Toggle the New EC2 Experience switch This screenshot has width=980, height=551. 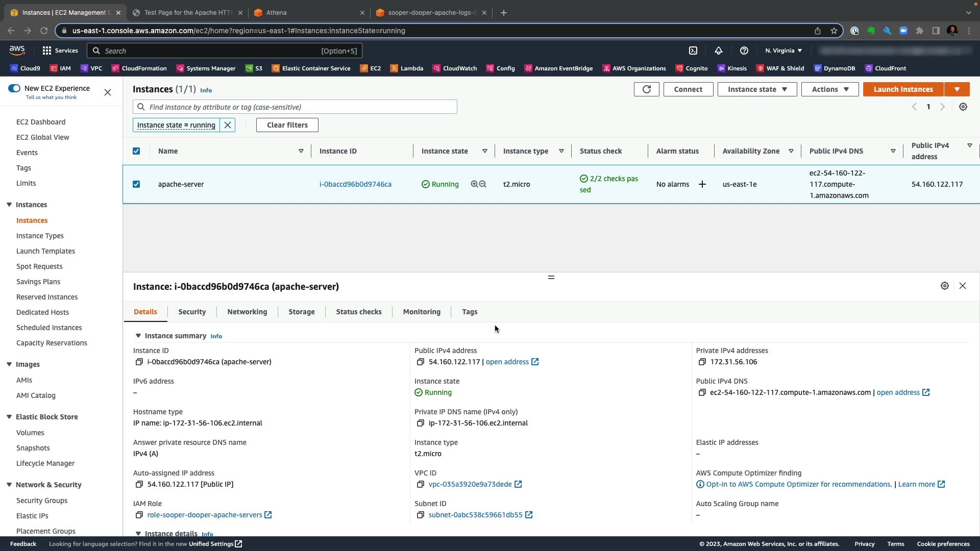[14, 88]
